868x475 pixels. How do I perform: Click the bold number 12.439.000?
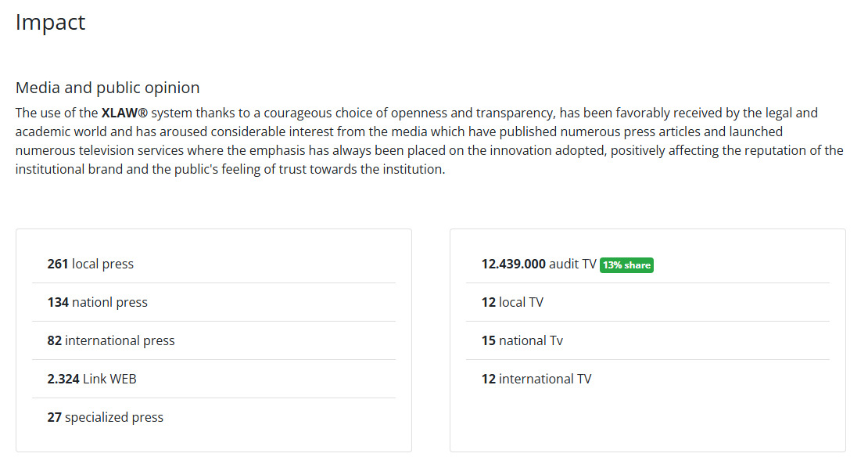coord(514,264)
